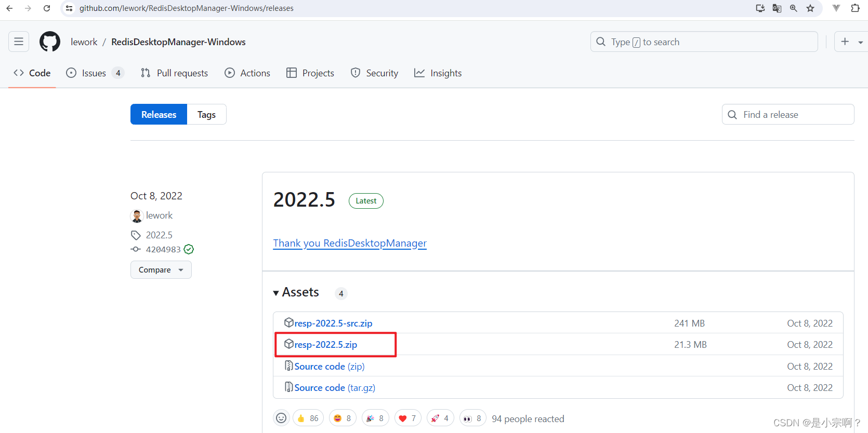Open the Actions tab
Image resolution: width=868 pixels, height=433 pixels.
[247, 73]
